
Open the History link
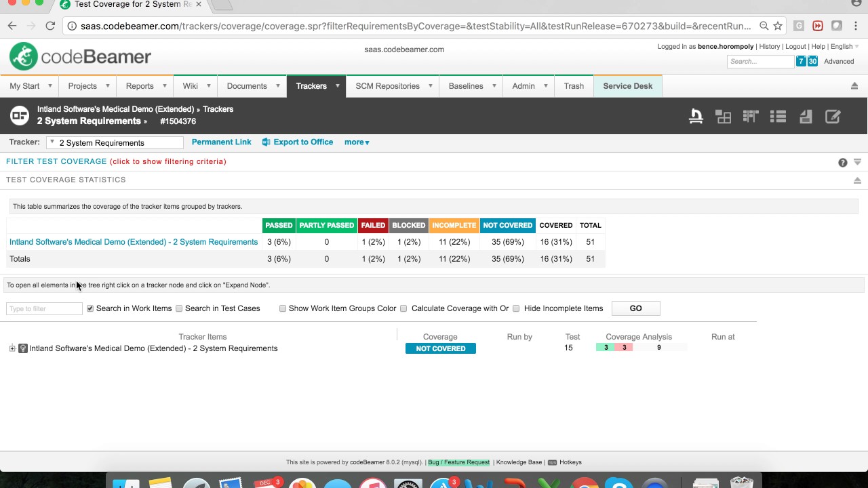pos(769,47)
